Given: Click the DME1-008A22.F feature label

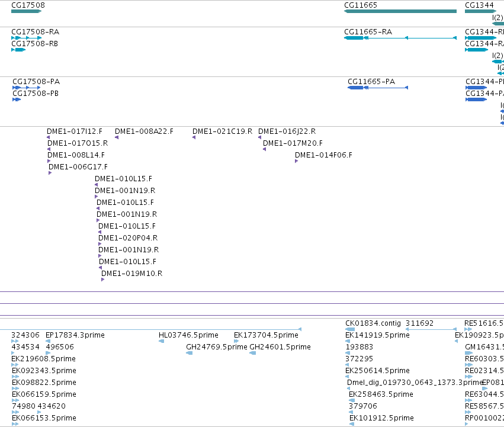Looking at the screenshot, I should point(144,131).
